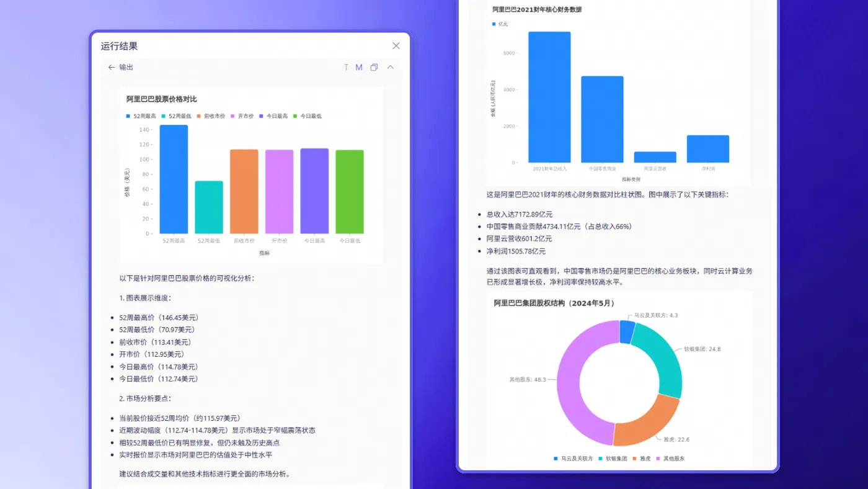Go back using the arrow beside 输出

click(112, 67)
